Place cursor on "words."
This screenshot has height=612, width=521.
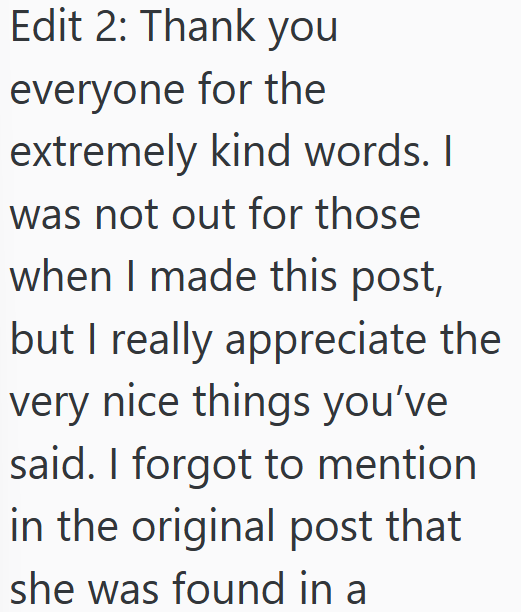(x=366, y=151)
